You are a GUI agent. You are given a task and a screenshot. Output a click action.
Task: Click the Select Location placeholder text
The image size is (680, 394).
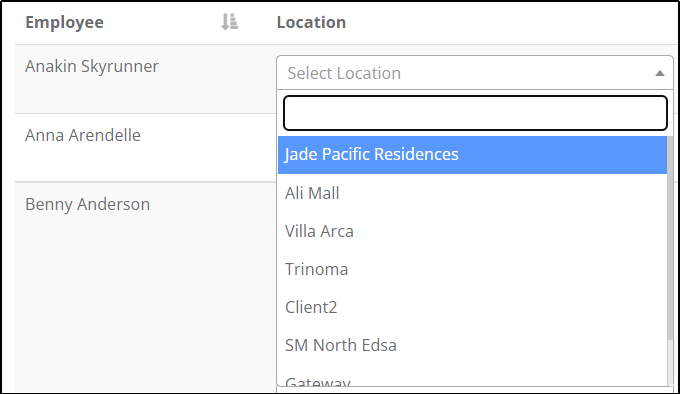point(344,73)
